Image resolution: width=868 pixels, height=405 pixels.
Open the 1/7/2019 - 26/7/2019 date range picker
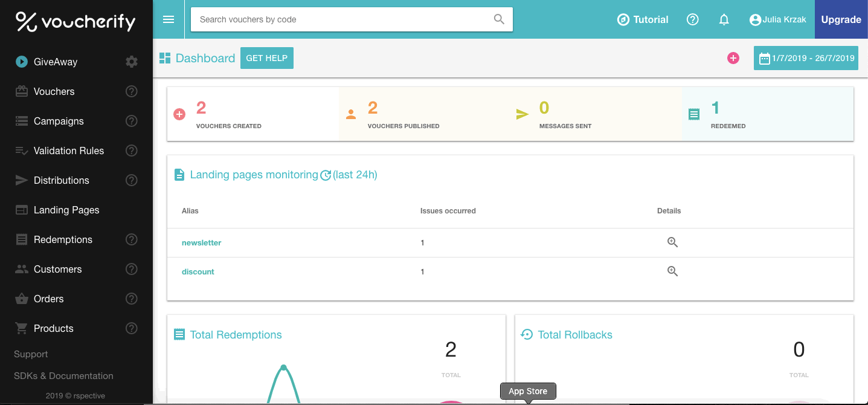(806, 58)
